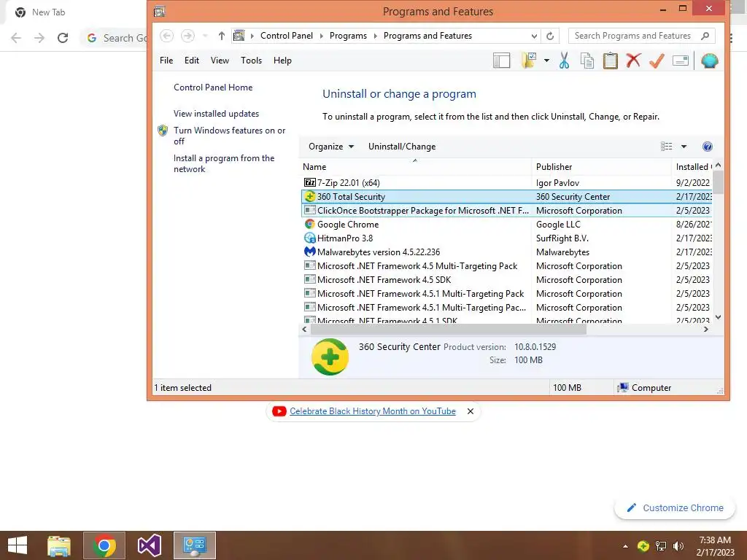Go up one level to Programs
This screenshot has width=747, height=560.
click(221, 36)
